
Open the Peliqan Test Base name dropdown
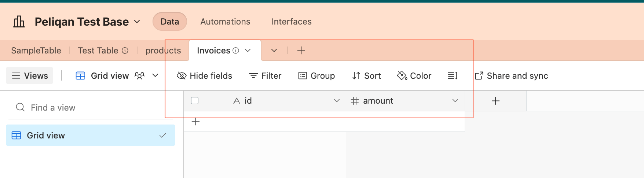137,22
